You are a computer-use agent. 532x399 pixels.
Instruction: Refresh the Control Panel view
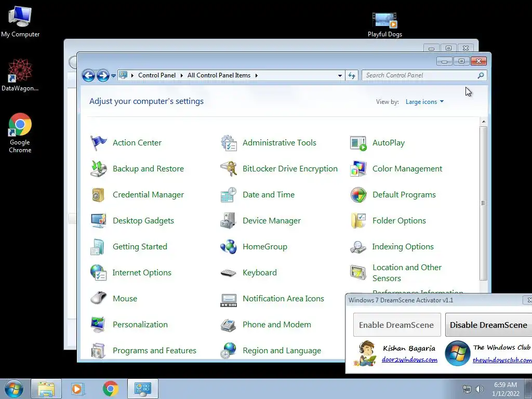click(x=352, y=75)
